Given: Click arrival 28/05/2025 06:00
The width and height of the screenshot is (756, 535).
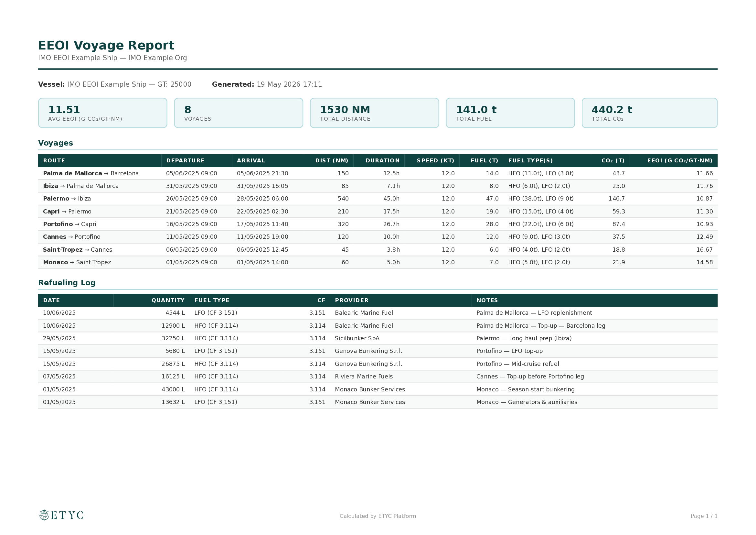Looking at the screenshot, I should [262, 199].
